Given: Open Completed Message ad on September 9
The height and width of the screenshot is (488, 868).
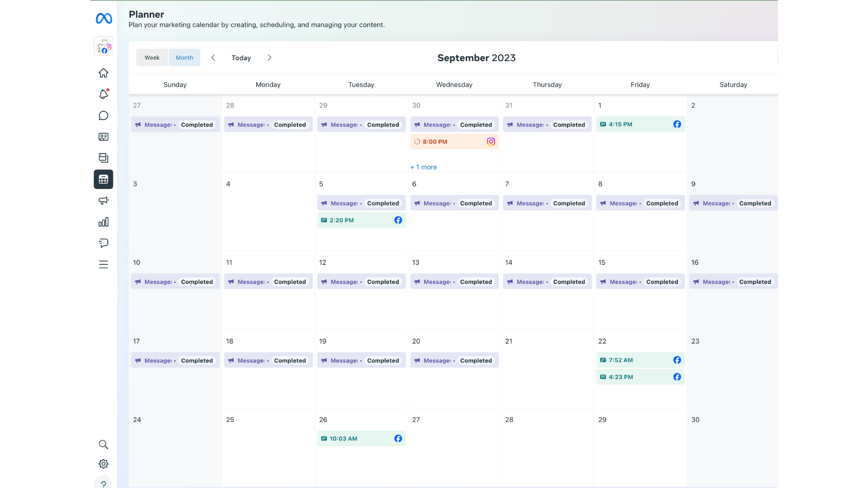Looking at the screenshot, I should (x=733, y=203).
